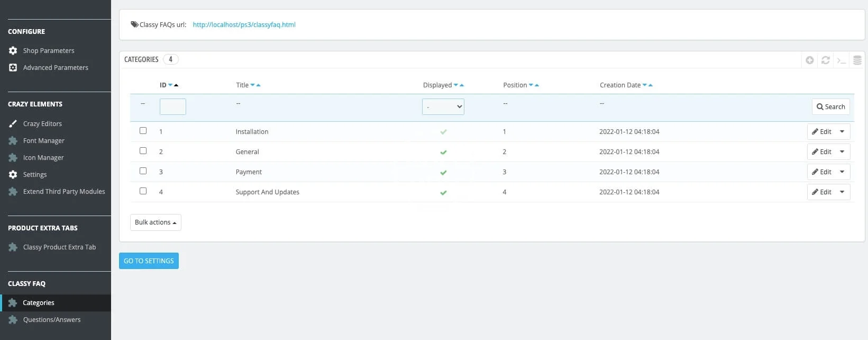Screen dimensions: 868x340
Task: Toggle displayed status for Installation
Action: (443, 132)
